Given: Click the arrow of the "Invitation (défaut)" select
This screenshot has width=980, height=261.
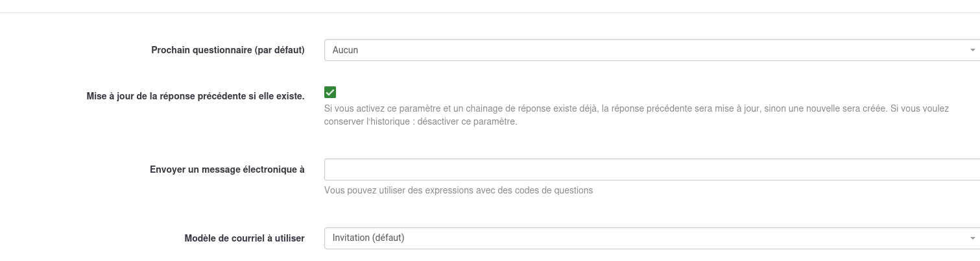Looking at the screenshot, I should 972,238.
